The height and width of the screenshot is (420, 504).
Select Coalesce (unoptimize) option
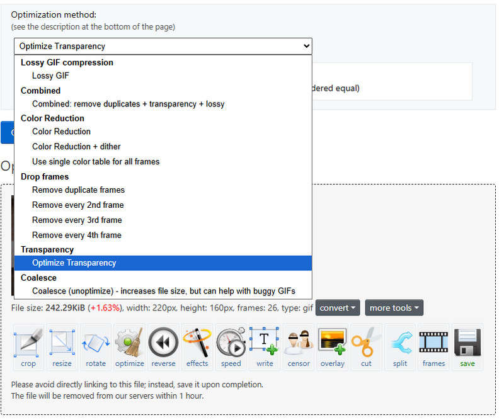coord(163,291)
